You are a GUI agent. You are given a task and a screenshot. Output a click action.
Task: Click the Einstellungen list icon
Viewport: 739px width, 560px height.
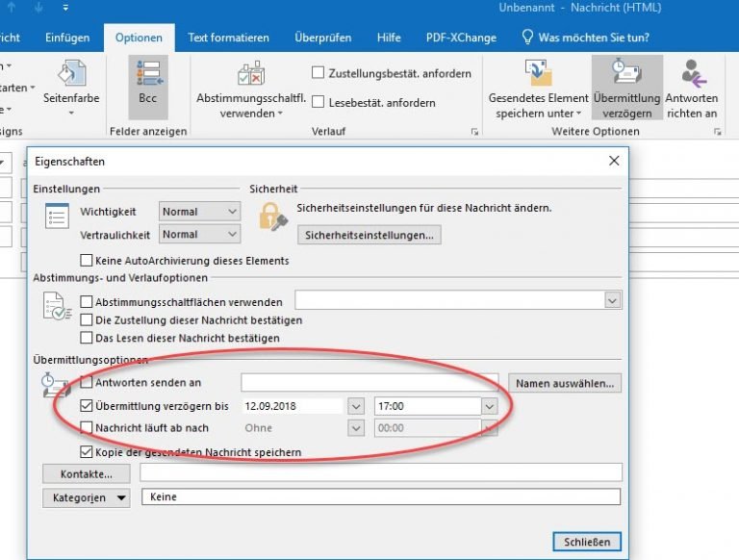57,216
